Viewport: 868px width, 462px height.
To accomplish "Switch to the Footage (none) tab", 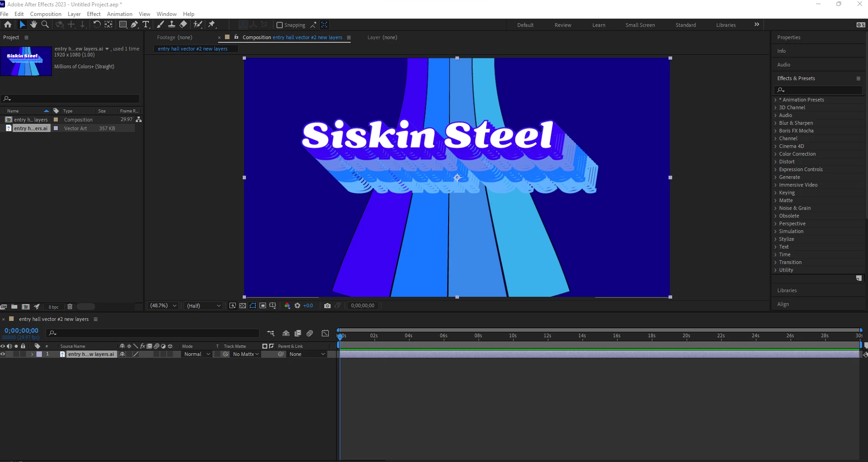I will coord(174,37).
